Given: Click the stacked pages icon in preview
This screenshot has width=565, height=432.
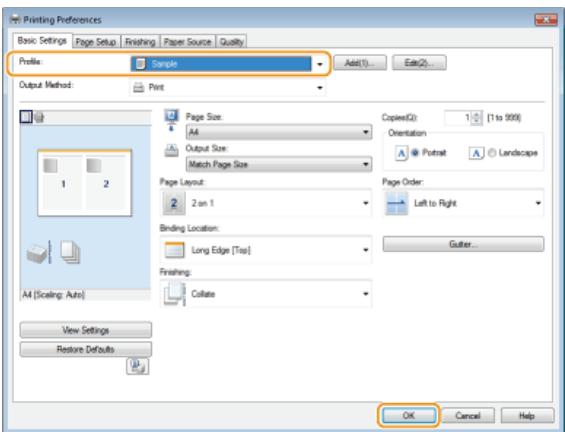Looking at the screenshot, I should (70, 252).
